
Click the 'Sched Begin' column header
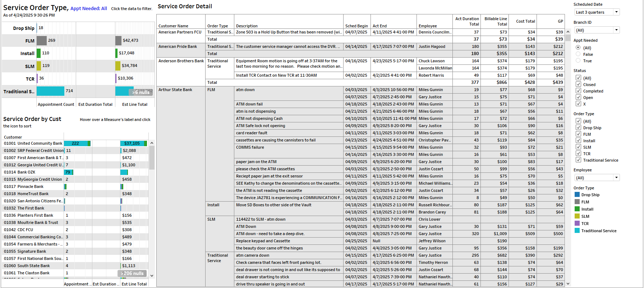(356, 26)
